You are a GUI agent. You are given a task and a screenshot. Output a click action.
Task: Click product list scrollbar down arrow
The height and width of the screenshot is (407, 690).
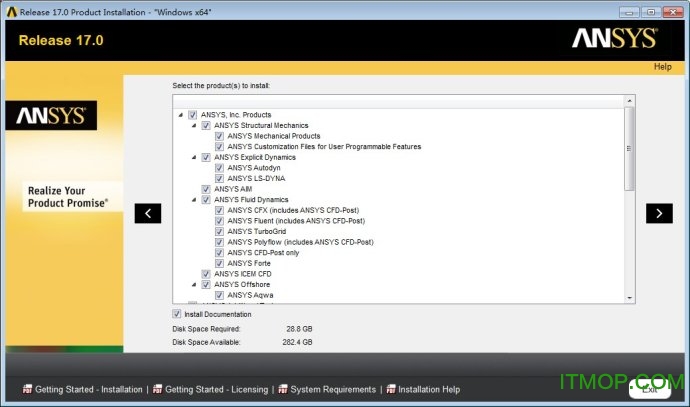point(629,298)
